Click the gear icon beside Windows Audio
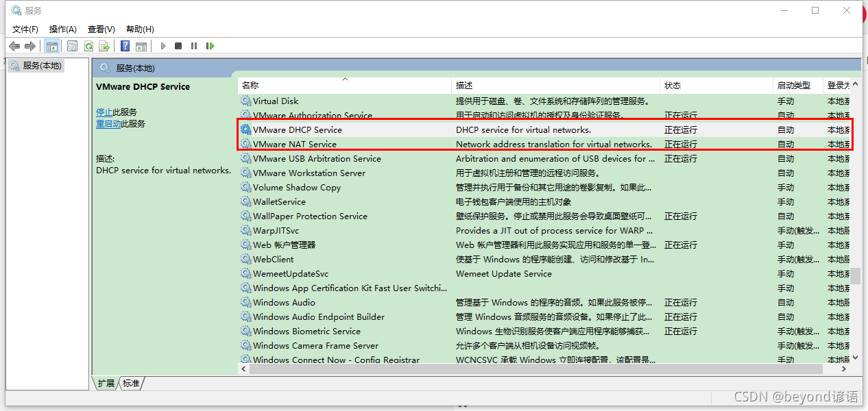868x411 pixels. tap(245, 302)
